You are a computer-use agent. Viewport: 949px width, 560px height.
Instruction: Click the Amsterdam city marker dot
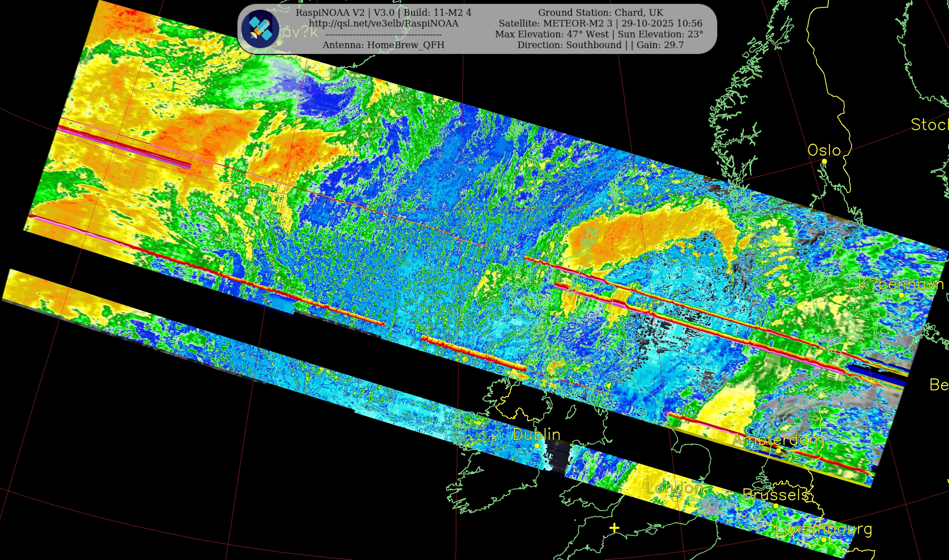(778, 451)
